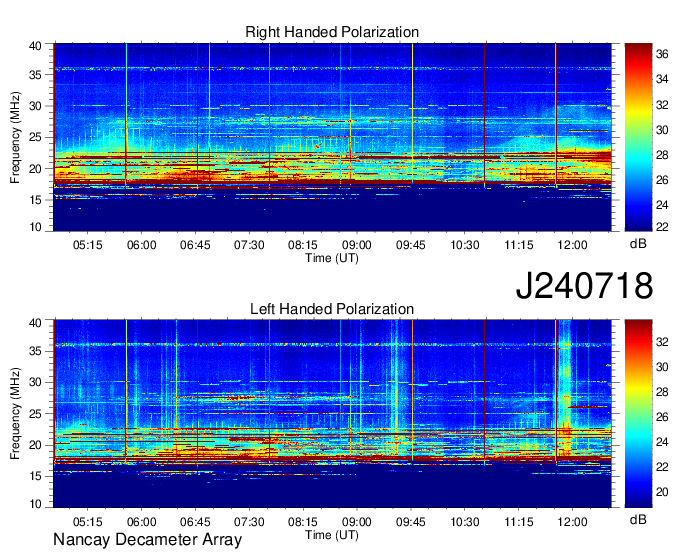Click the 07:30 tick label on top plot
The width and height of the screenshot is (680, 552).
coord(249,245)
